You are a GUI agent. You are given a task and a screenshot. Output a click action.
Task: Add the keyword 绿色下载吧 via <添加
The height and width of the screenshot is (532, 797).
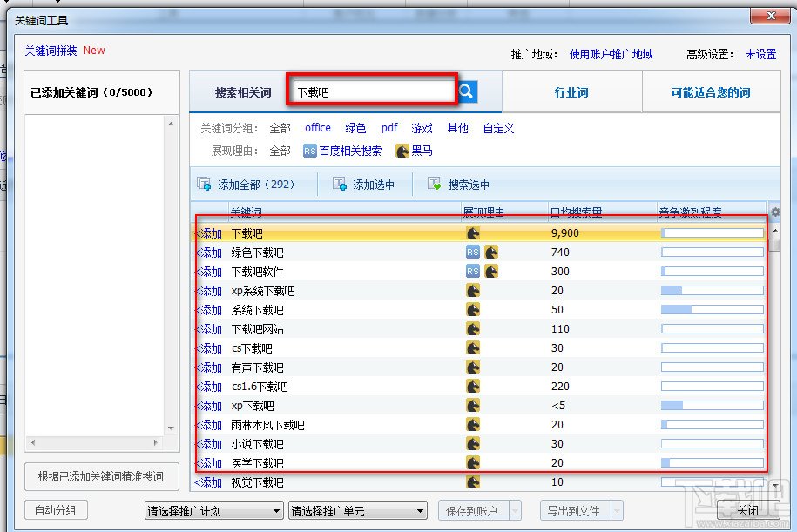pos(208,252)
